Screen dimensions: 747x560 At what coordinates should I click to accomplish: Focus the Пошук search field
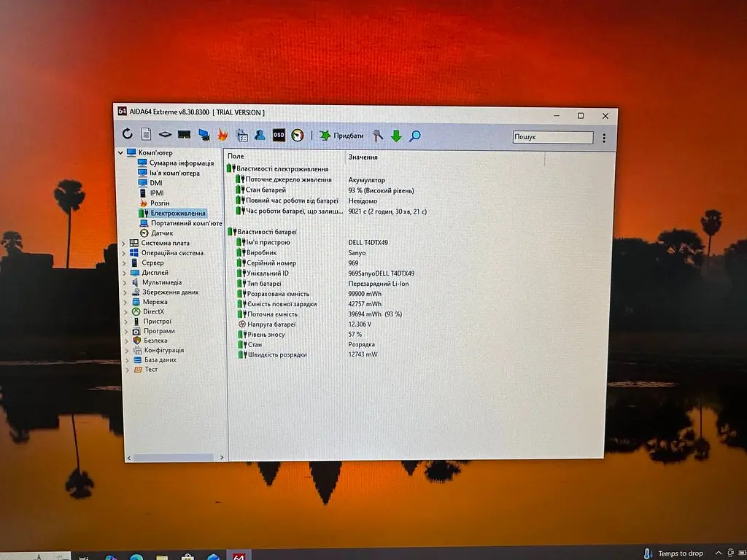pos(553,137)
